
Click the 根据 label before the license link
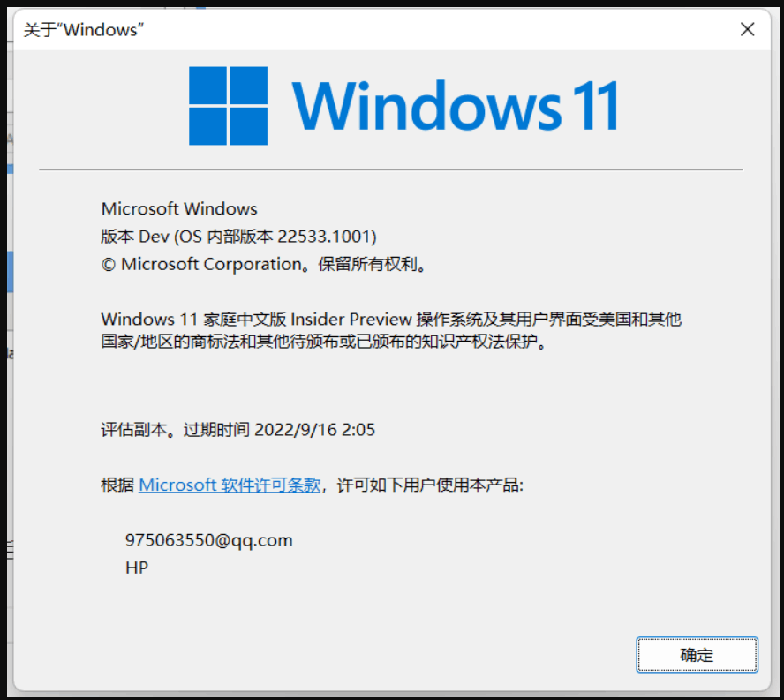pos(117,485)
